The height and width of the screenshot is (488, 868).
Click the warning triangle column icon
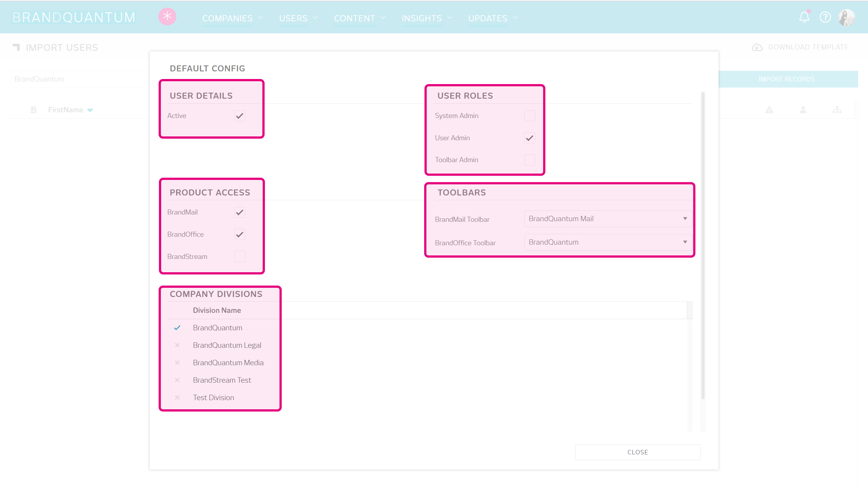click(x=769, y=110)
